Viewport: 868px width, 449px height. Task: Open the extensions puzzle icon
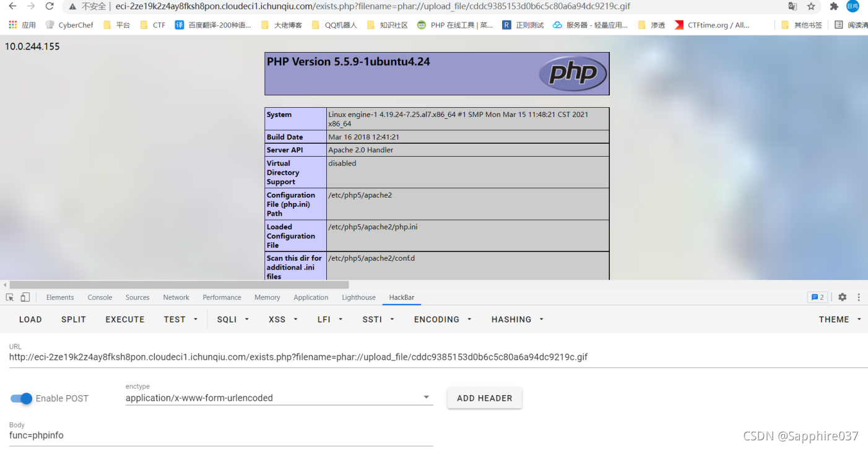834,6
